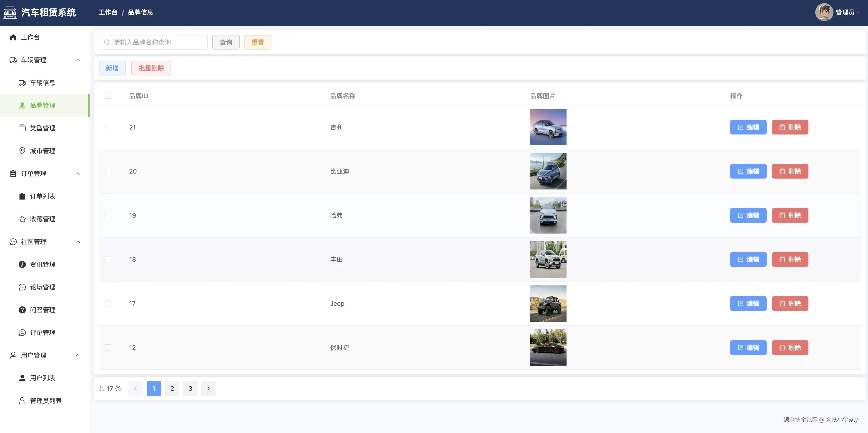
Task: Select the checkbox for Jeep row
Action: (x=108, y=304)
